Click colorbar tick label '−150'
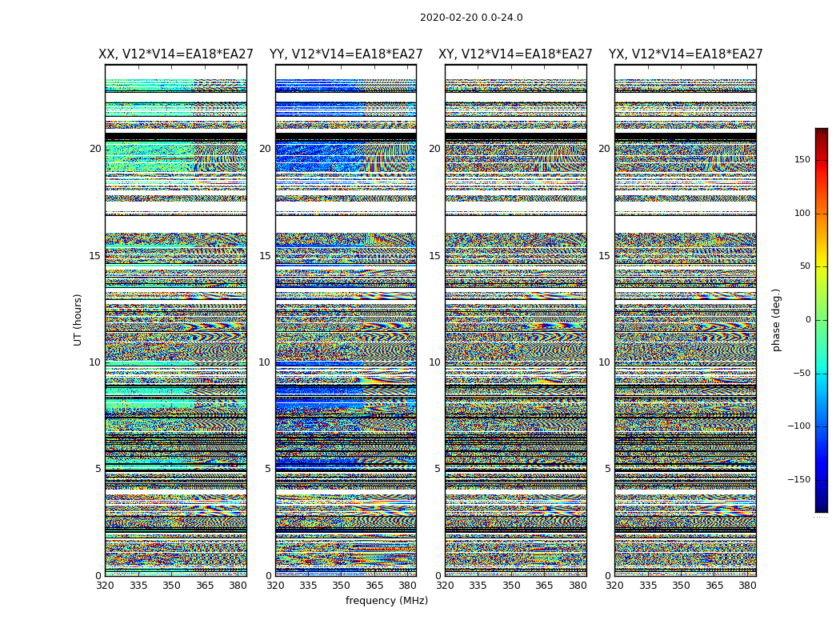Image resolution: width=840 pixels, height=640 pixels. [x=799, y=480]
